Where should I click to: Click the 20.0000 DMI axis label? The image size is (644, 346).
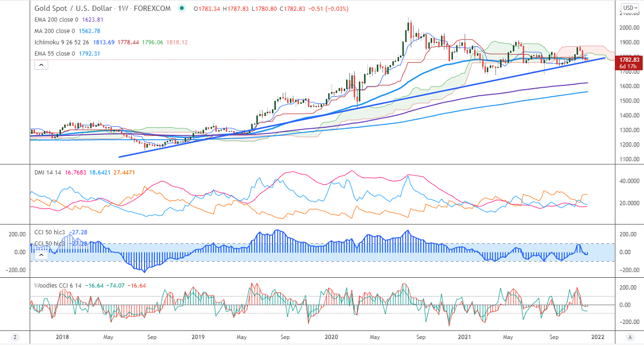[629, 203]
